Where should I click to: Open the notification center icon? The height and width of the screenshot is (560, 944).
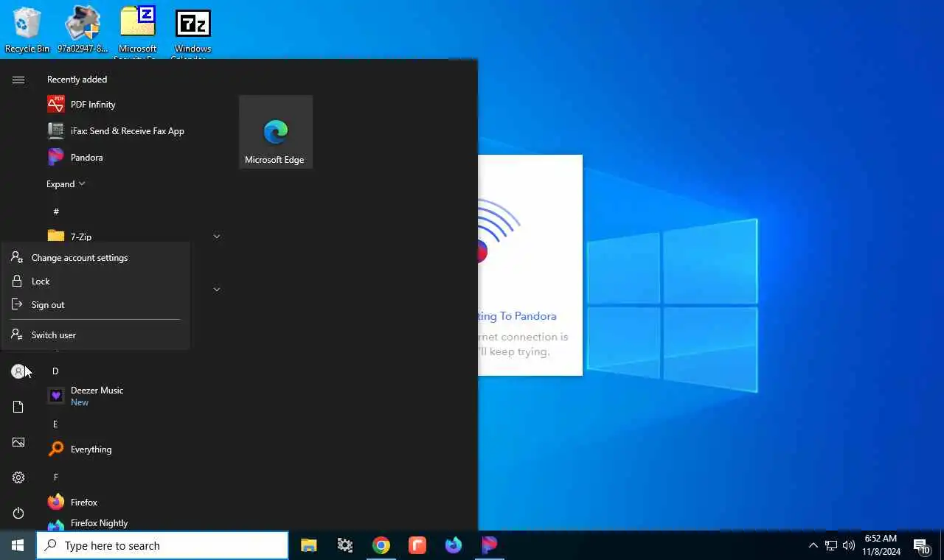[x=922, y=545]
